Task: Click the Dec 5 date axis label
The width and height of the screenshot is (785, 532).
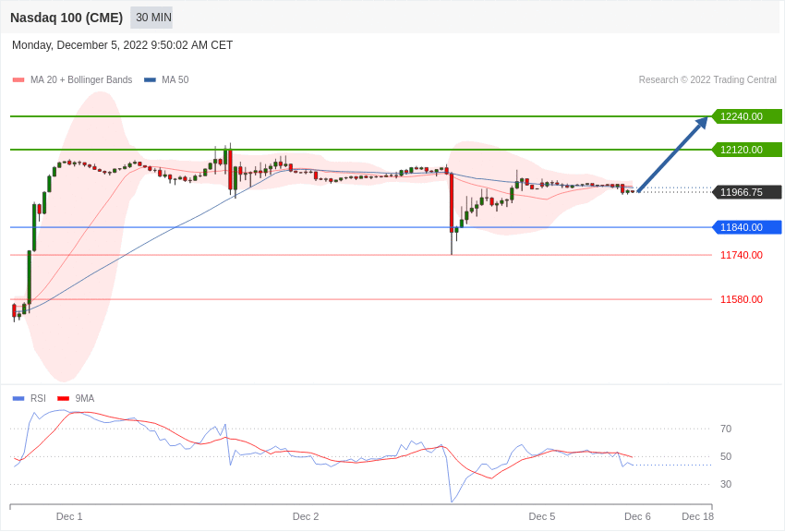Action: (542, 516)
